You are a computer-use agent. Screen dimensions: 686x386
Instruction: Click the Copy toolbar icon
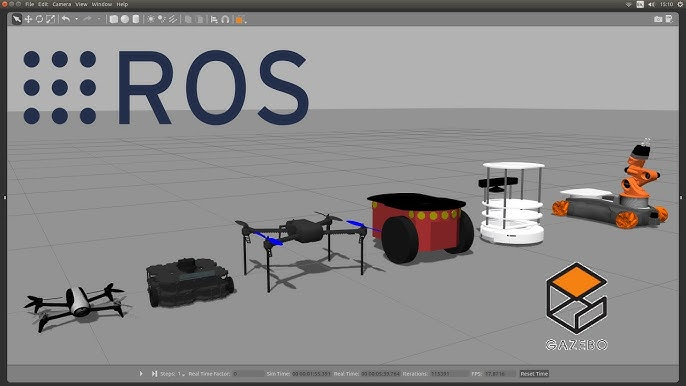coord(188,19)
